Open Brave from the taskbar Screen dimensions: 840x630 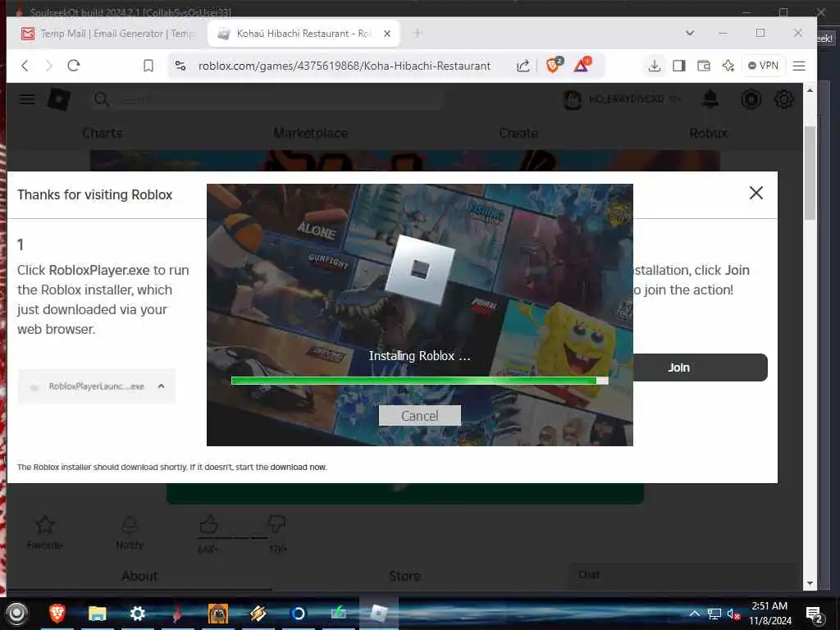(x=57, y=614)
